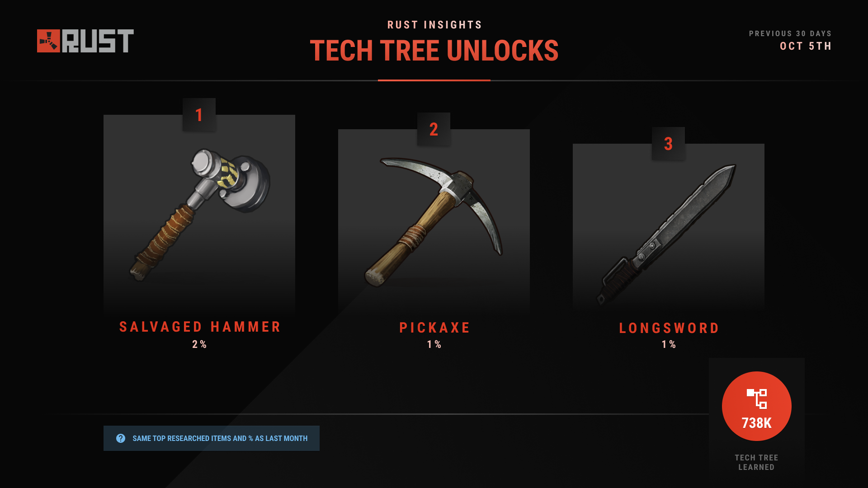Click the Rust Insights heading
868x488 pixels.
pyautogui.click(x=434, y=25)
